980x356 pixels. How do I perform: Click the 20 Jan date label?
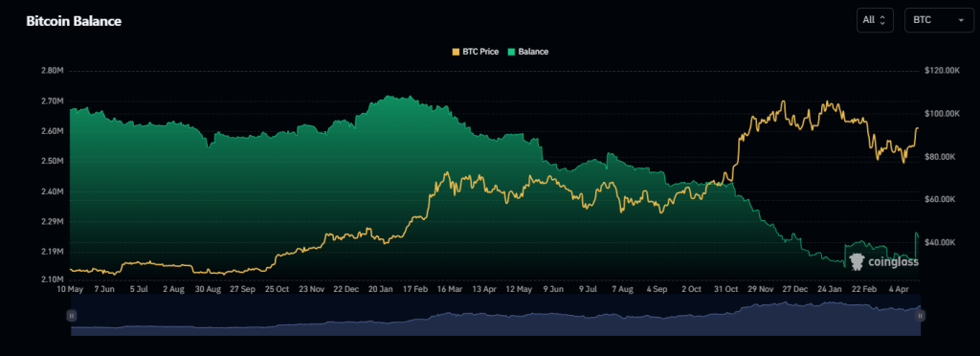tap(381, 290)
